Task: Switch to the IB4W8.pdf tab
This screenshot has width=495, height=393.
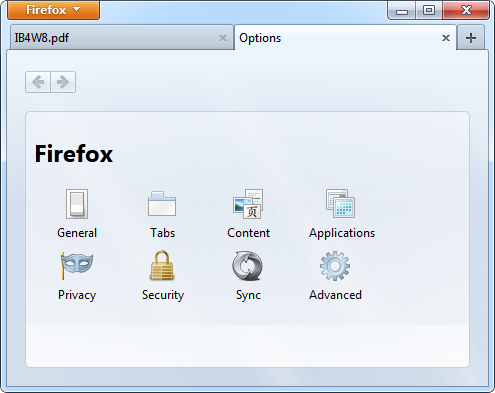Action: pyautogui.click(x=122, y=38)
